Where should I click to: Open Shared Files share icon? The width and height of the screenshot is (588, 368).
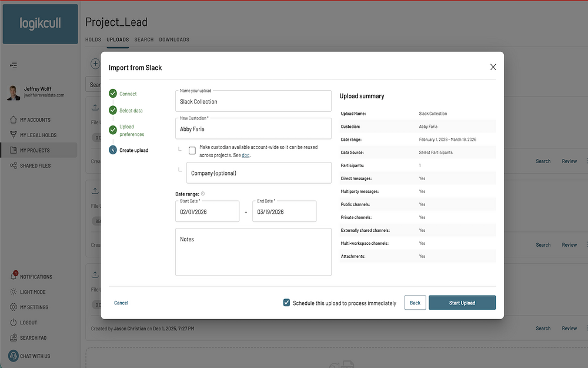[14, 165]
